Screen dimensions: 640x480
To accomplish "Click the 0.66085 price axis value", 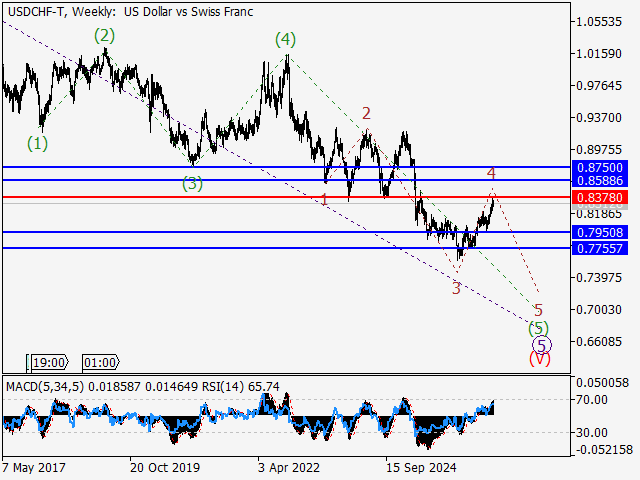I will click(599, 342).
